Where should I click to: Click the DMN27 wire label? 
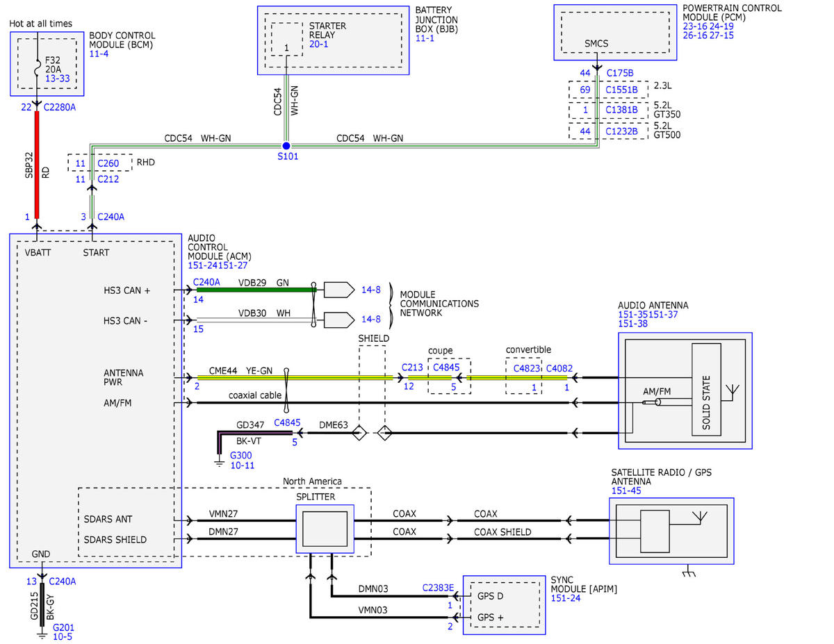(223, 531)
